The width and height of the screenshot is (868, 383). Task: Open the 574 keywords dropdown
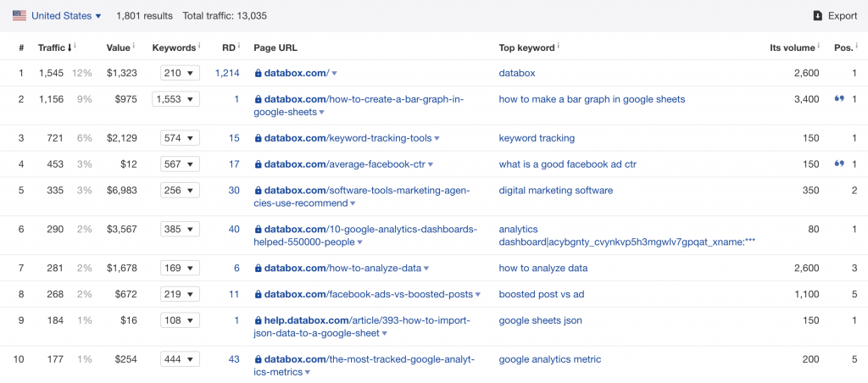[x=180, y=138]
